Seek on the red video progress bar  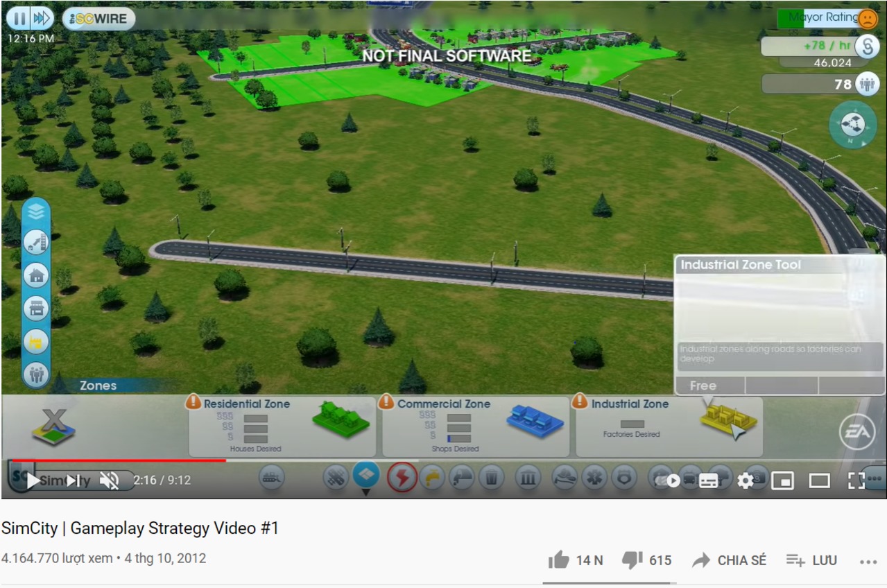119,460
